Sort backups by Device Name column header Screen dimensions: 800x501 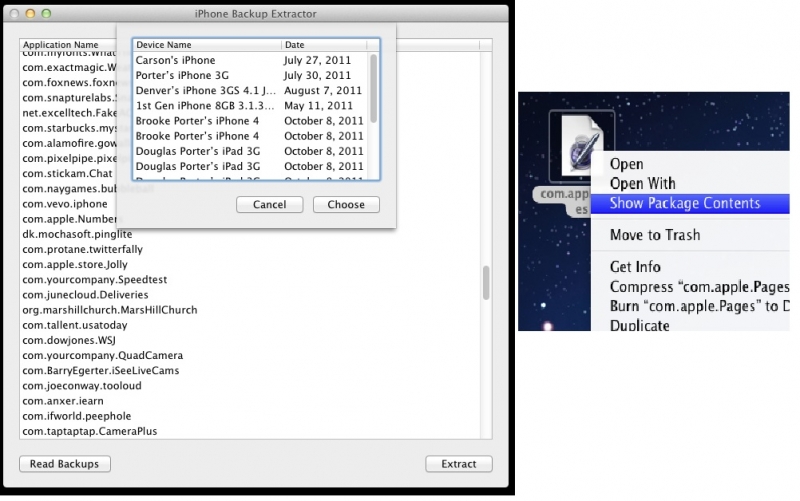coord(207,45)
